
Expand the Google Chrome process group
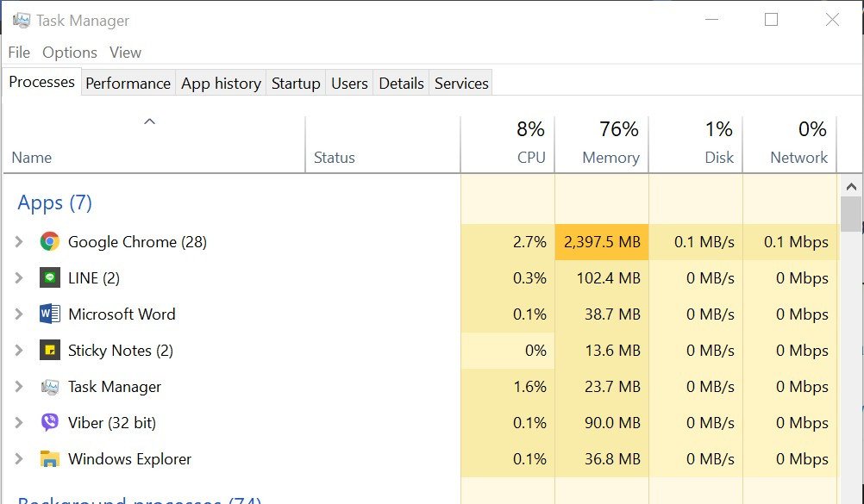point(19,242)
